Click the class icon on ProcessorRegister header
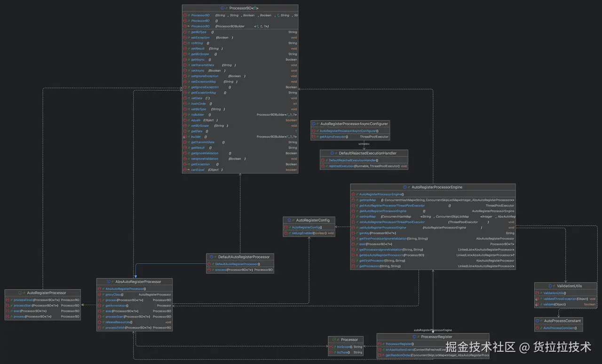This screenshot has width=602, height=364. (x=414, y=337)
